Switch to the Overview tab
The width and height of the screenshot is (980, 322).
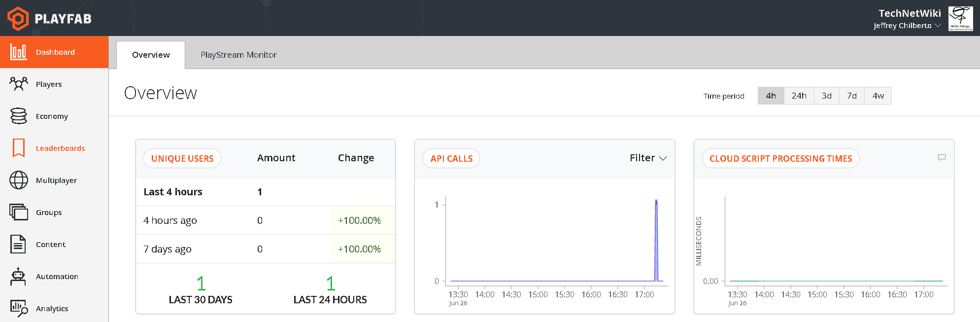click(151, 55)
